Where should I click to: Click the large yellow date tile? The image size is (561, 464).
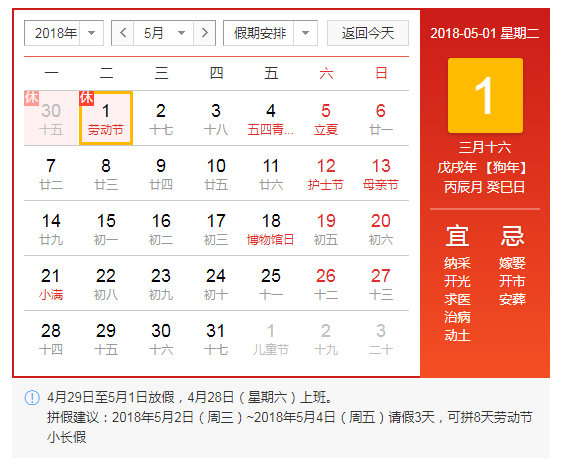click(x=485, y=96)
